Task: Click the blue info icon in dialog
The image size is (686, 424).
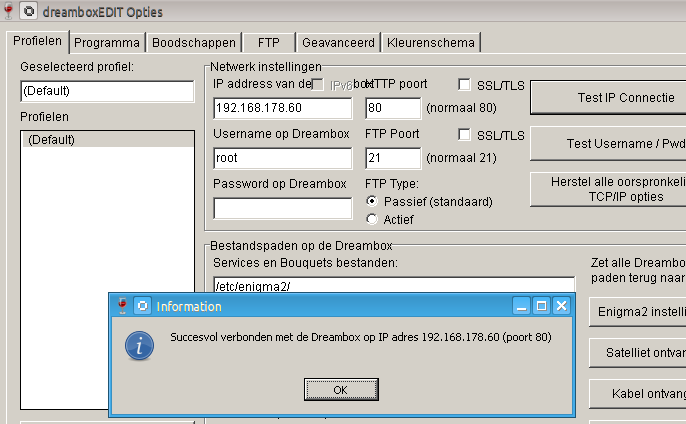Action: click(x=139, y=346)
